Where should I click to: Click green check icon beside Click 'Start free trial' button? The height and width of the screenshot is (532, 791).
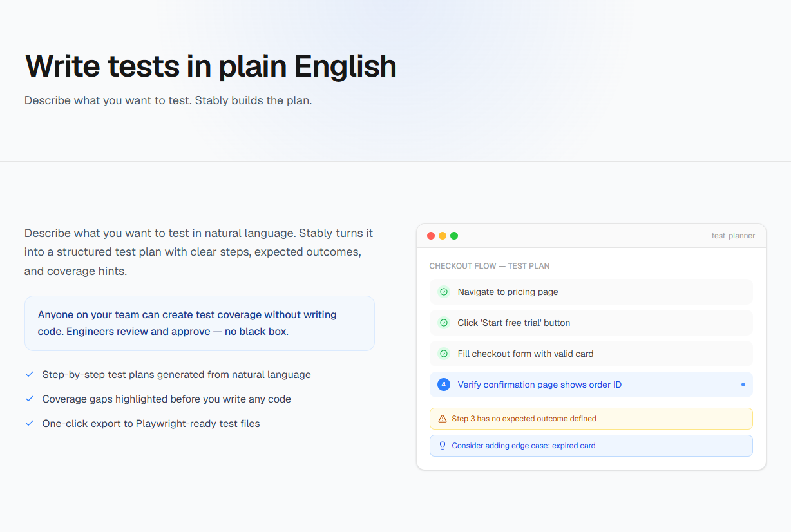pyautogui.click(x=444, y=323)
